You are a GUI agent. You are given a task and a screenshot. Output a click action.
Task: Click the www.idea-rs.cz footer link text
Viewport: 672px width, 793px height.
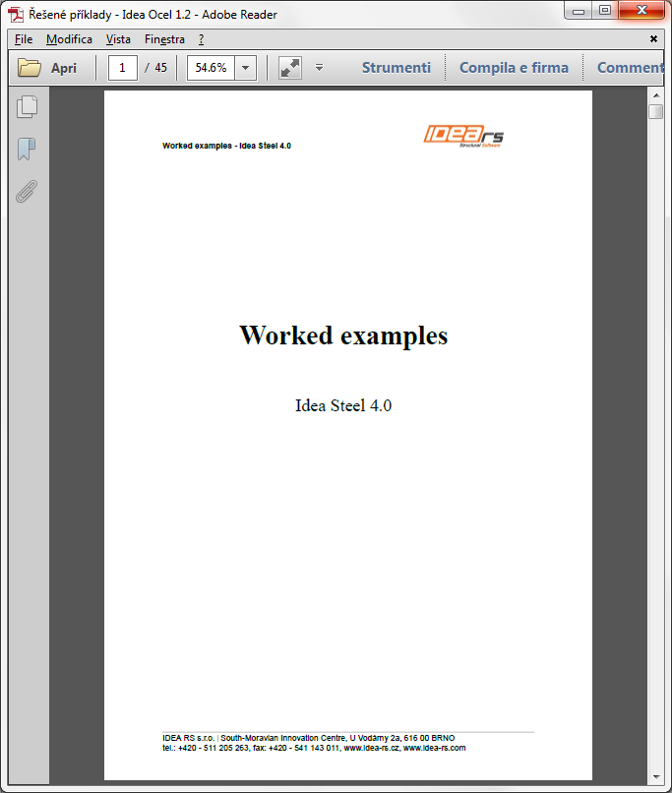[372, 748]
